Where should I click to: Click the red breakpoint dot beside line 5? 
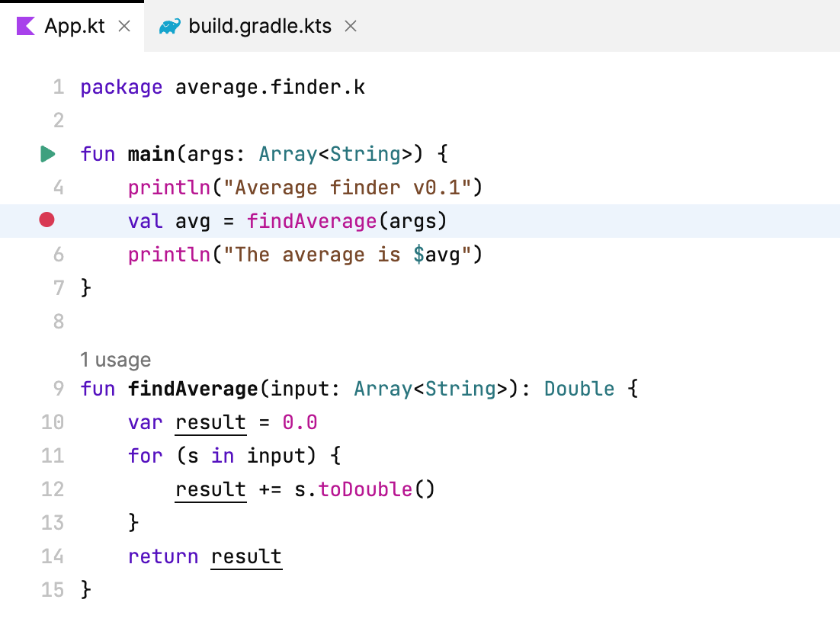click(47, 220)
